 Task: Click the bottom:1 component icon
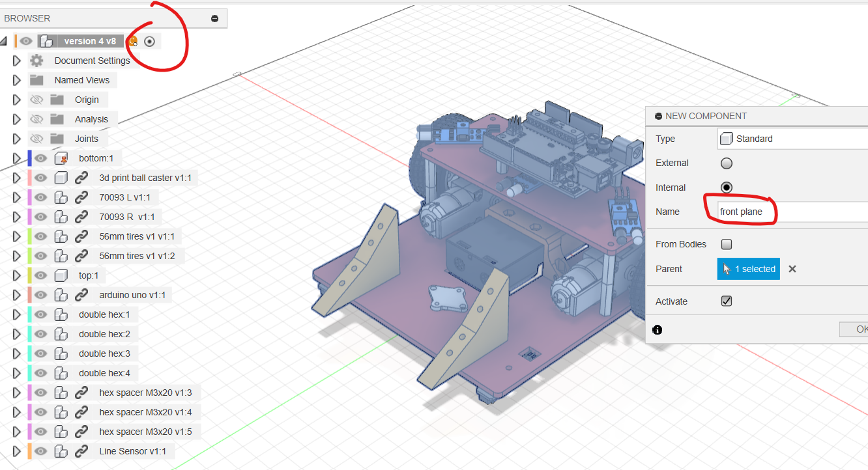tap(61, 158)
